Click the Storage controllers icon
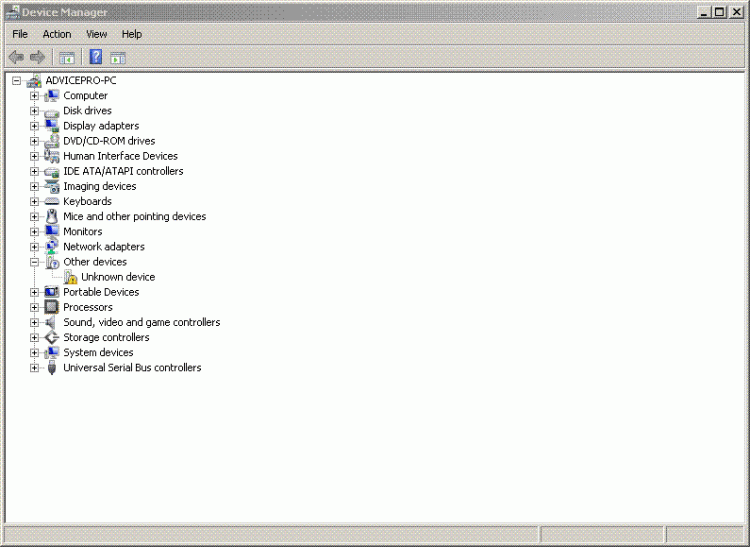Viewport: 750px width, 547px height. click(52, 338)
